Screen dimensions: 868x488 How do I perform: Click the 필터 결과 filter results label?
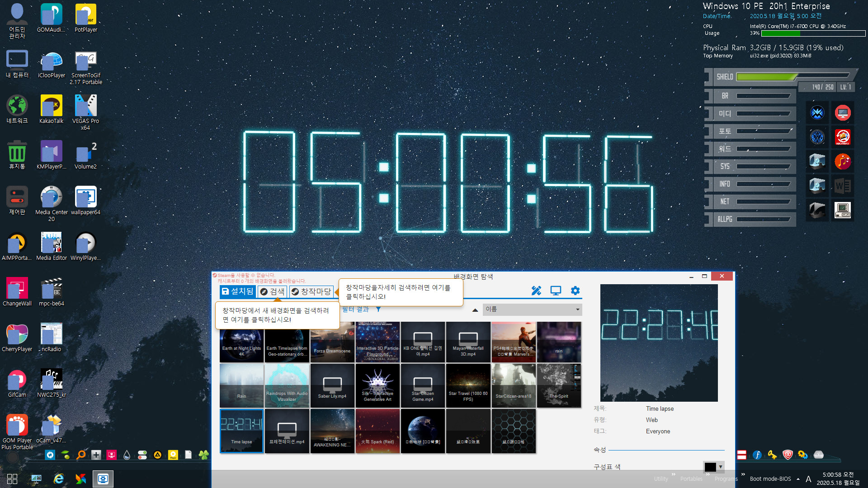pyautogui.click(x=355, y=310)
